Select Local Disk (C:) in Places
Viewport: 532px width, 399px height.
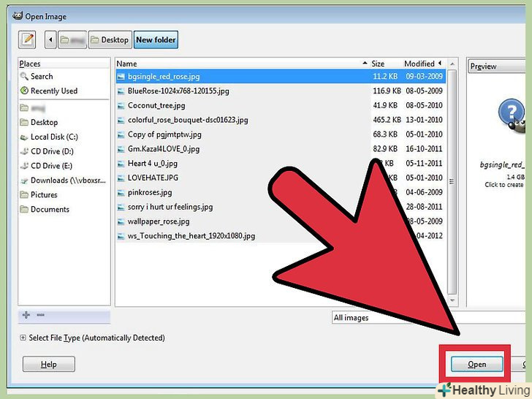(x=54, y=137)
